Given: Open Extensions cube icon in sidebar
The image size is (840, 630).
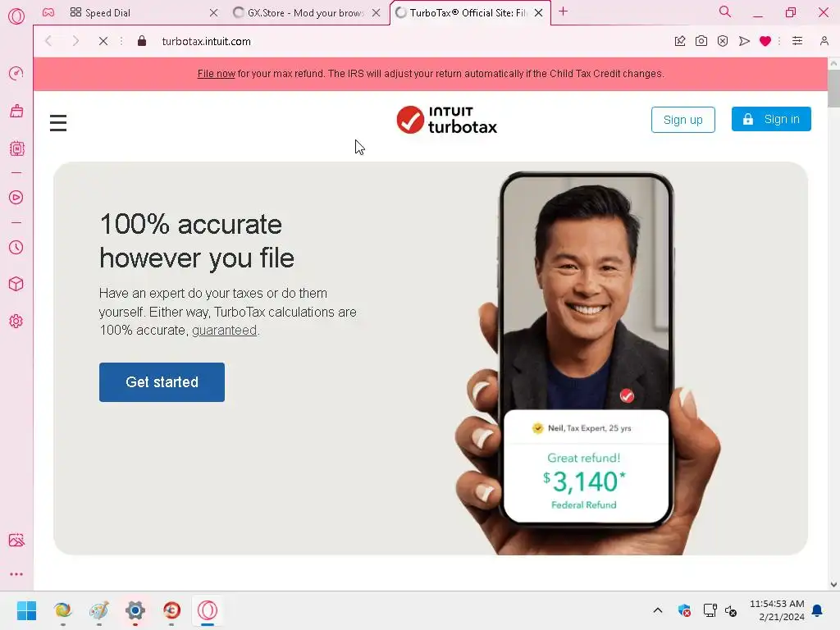Looking at the screenshot, I should click(16, 284).
